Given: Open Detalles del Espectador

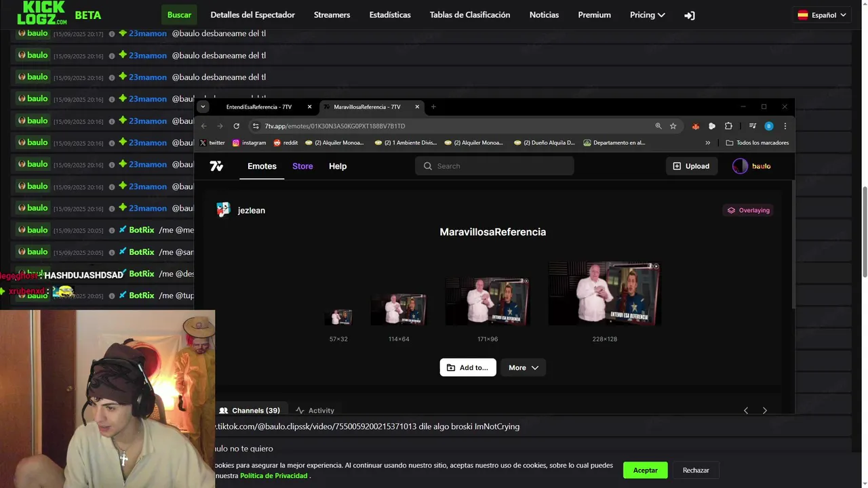Looking at the screenshot, I should (252, 15).
